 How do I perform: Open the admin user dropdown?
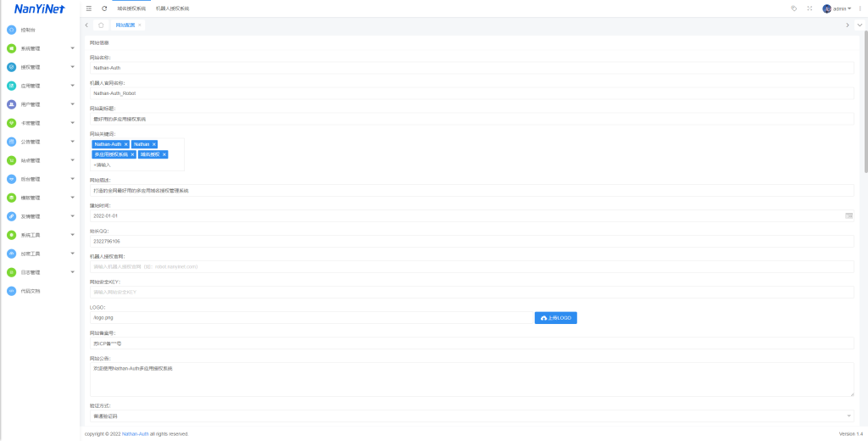[837, 8]
